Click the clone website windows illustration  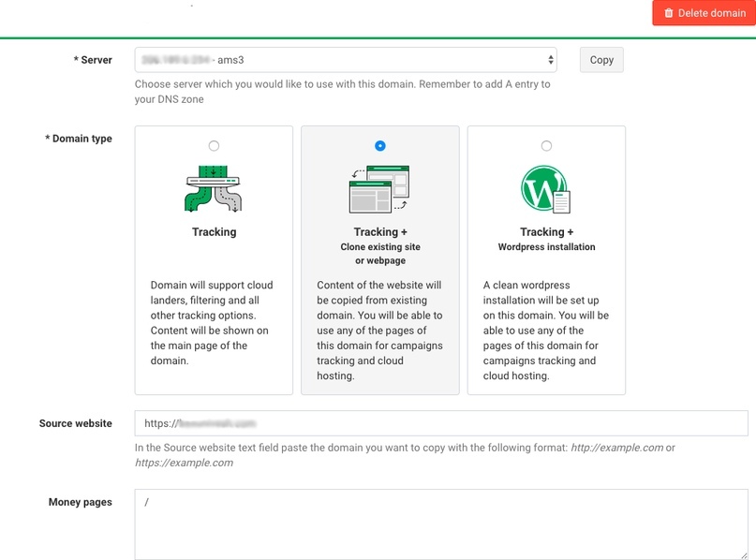(380, 189)
